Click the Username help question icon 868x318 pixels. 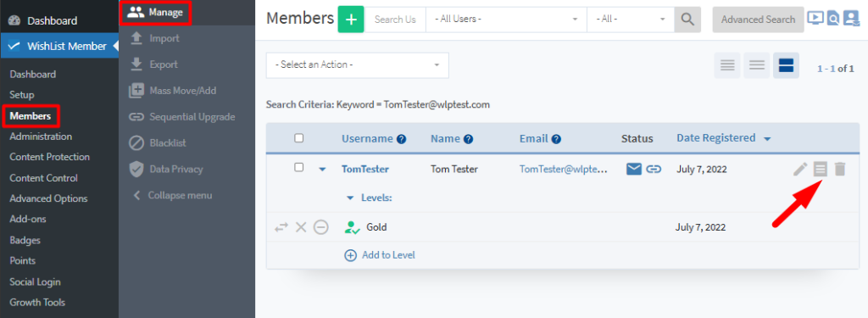point(402,139)
